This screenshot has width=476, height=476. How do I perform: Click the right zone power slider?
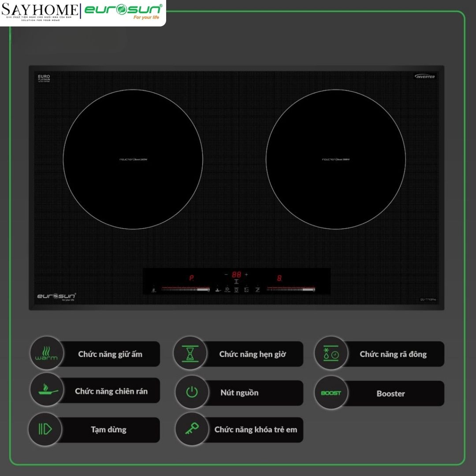tap(291, 289)
